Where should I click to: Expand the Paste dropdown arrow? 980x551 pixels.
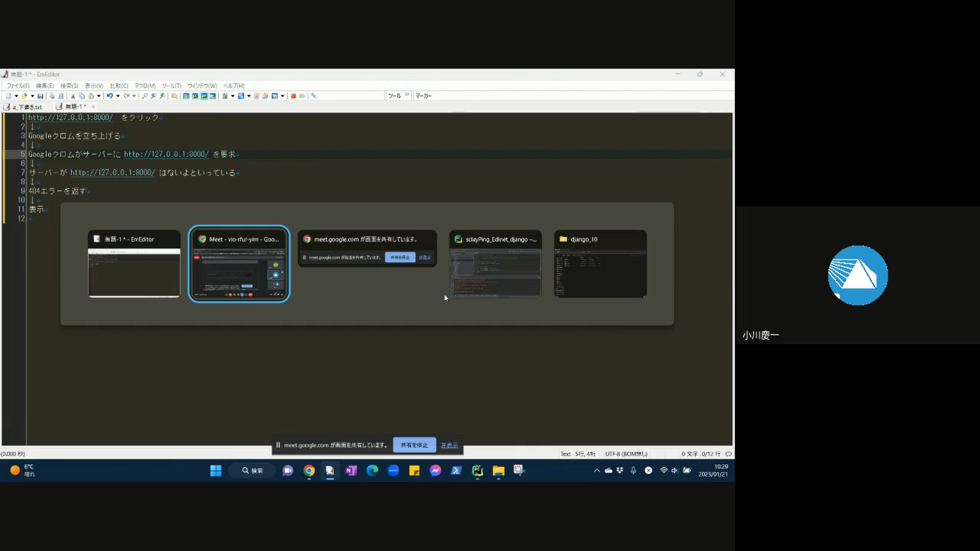99,96
